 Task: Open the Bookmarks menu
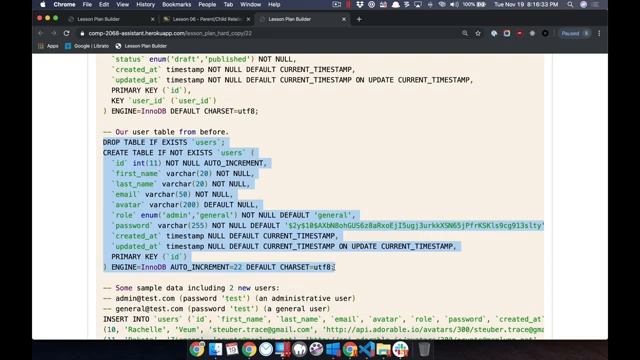tap(176, 4)
